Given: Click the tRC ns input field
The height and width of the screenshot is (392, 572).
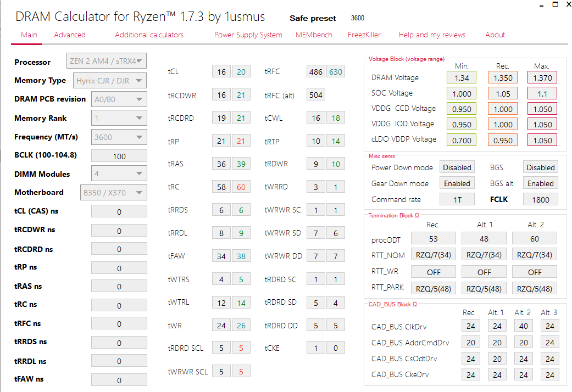Looking at the screenshot, I should (119, 305).
